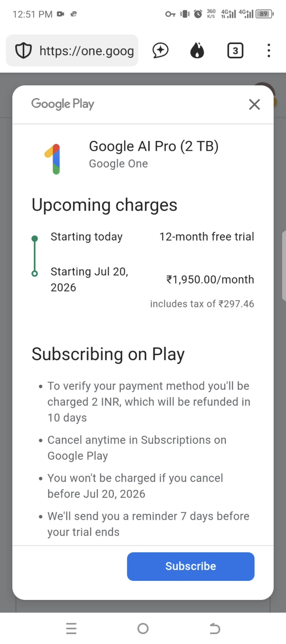
Task: Close the Google Play dialog
Action: tap(254, 104)
